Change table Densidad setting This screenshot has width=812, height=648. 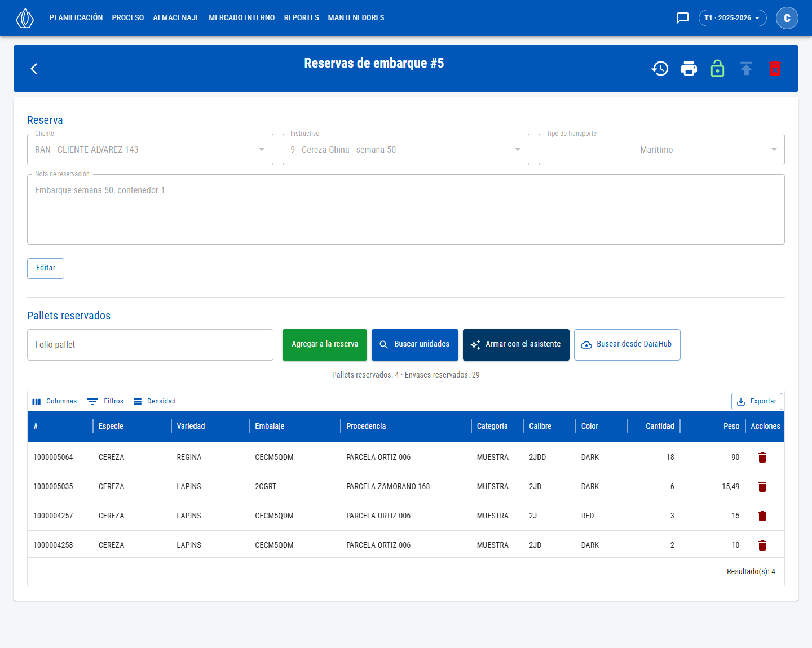(x=155, y=401)
